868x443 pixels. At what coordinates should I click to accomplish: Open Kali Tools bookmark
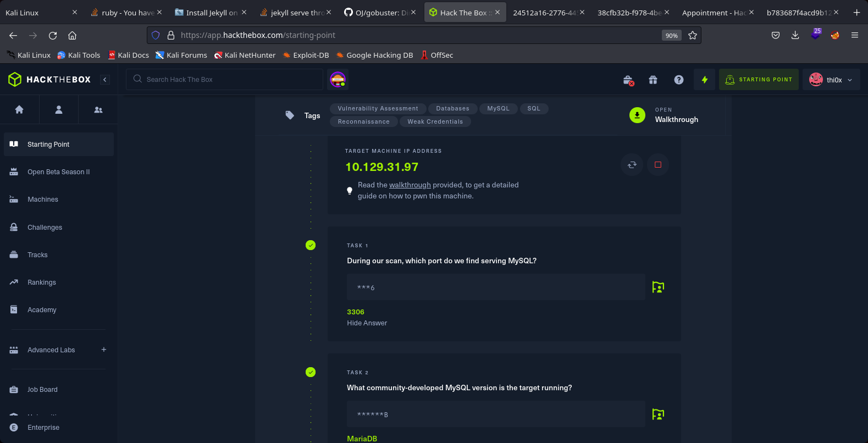tap(79, 55)
